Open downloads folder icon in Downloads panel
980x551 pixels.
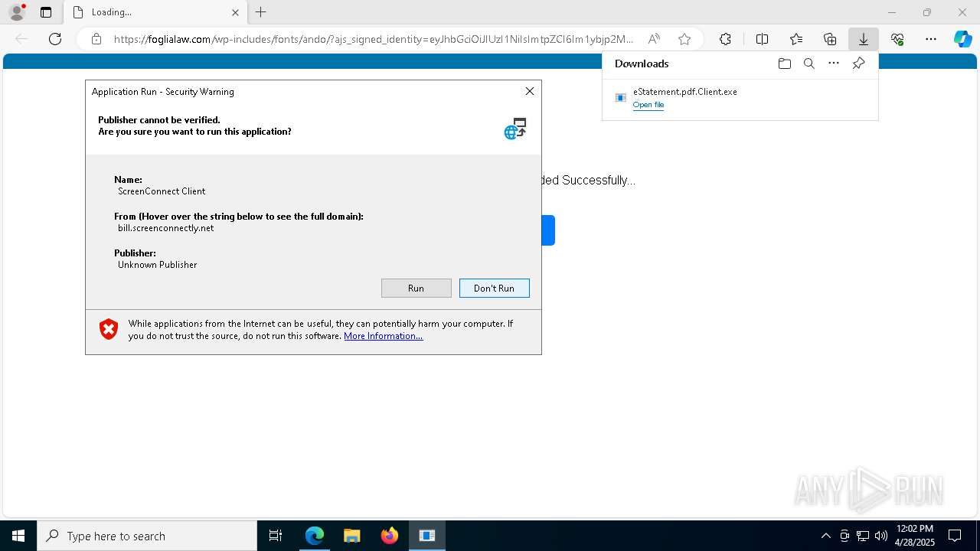(784, 64)
